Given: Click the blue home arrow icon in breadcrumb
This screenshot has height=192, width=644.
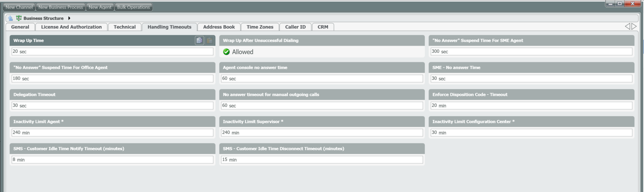Looking at the screenshot, I should click(10, 18).
